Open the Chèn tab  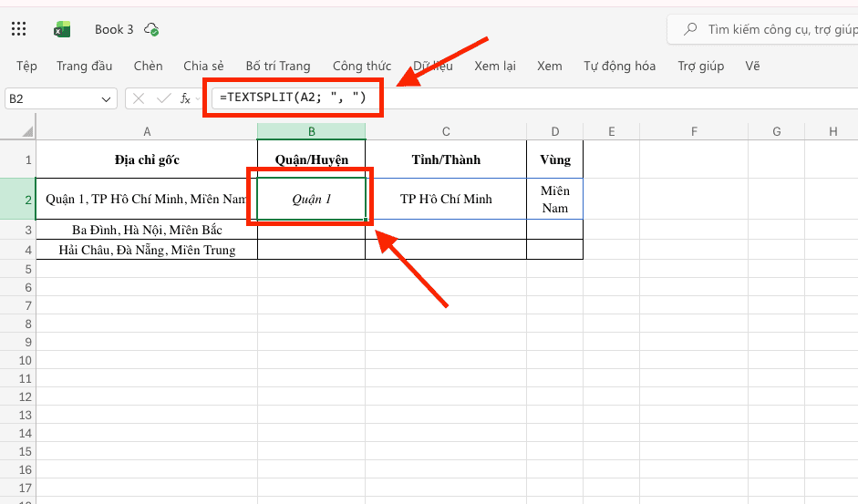pyautogui.click(x=149, y=67)
